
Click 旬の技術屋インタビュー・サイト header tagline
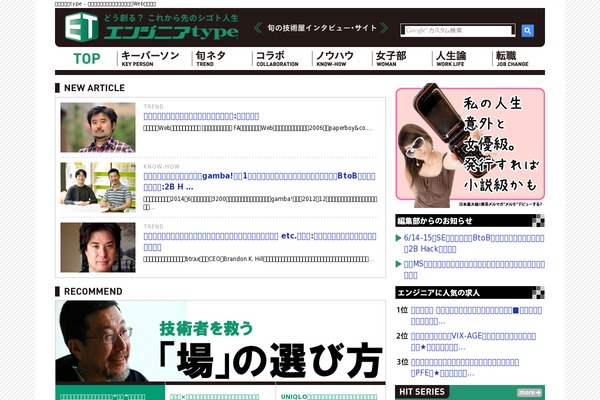click(x=321, y=28)
